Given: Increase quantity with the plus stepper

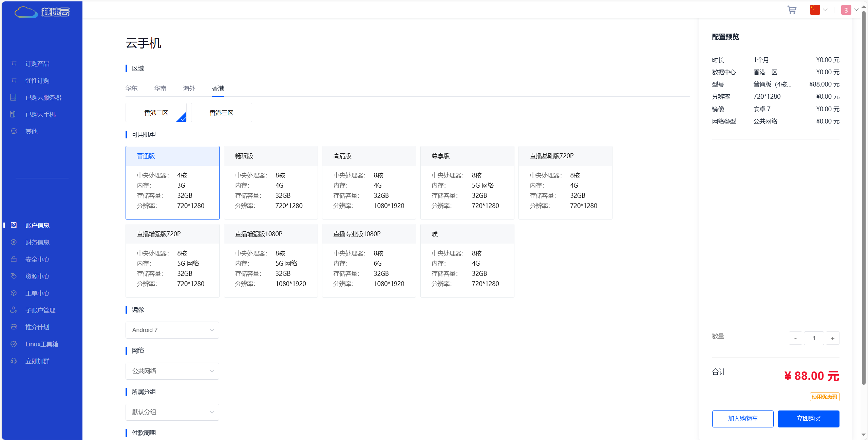Looking at the screenshot, I should click(x=832, y=338).
